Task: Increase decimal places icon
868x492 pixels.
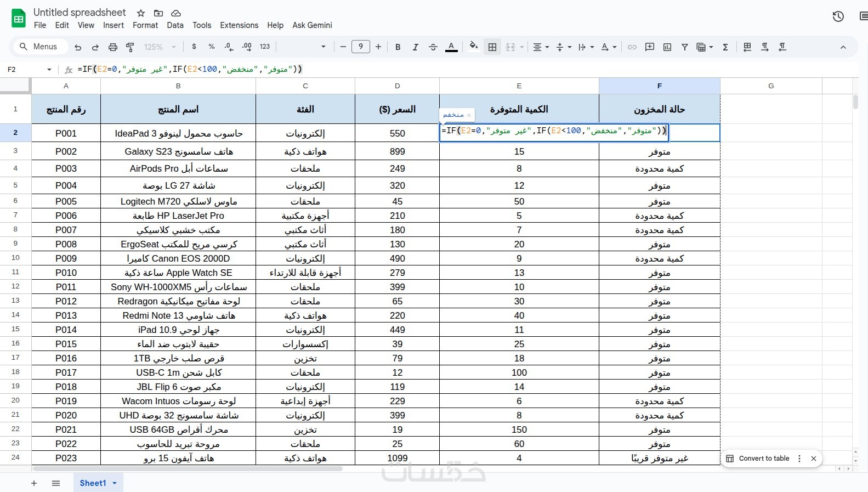Action: click(x=247, y=47)
